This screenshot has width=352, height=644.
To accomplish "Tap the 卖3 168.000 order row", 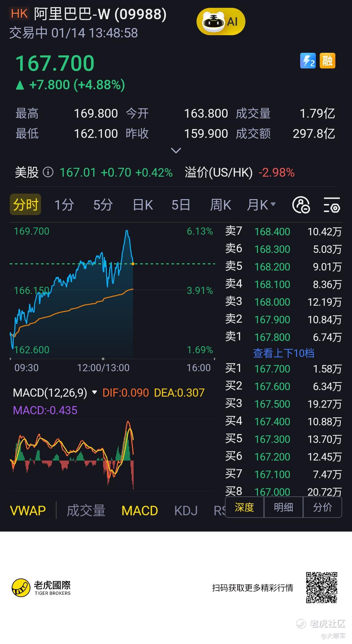I will 283,302.
